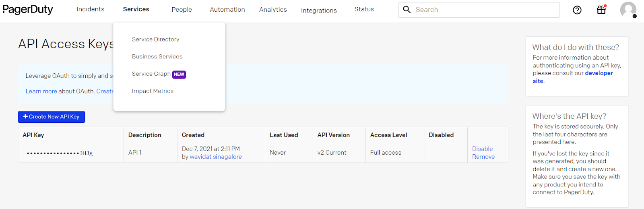Image resolution: width=644 pixels, height=209 pixels.
Task: Open the help question mark icon
Action: point(577,10)
